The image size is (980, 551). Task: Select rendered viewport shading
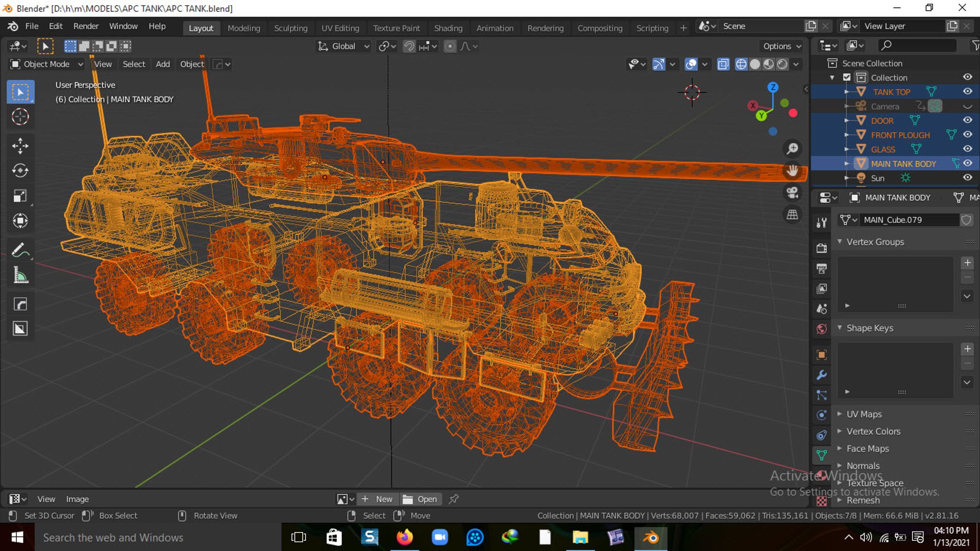pyautogui.click(x=782, y=64)
